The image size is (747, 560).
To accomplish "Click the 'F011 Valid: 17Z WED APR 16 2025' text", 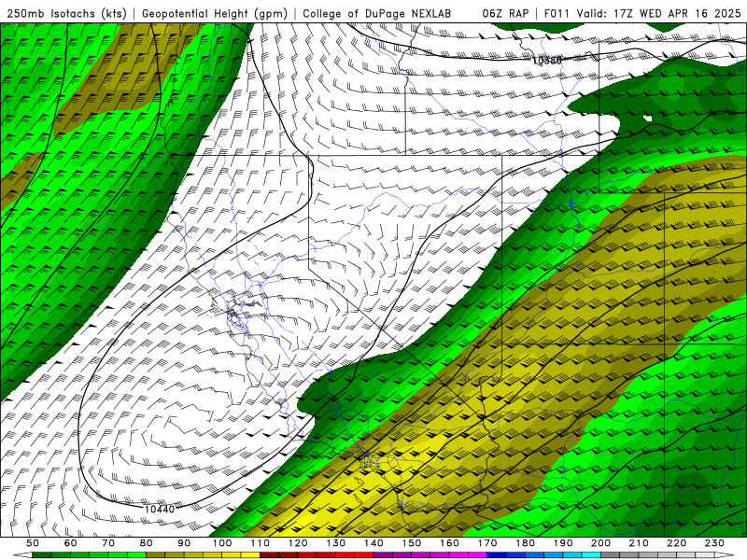I will 642,13.
